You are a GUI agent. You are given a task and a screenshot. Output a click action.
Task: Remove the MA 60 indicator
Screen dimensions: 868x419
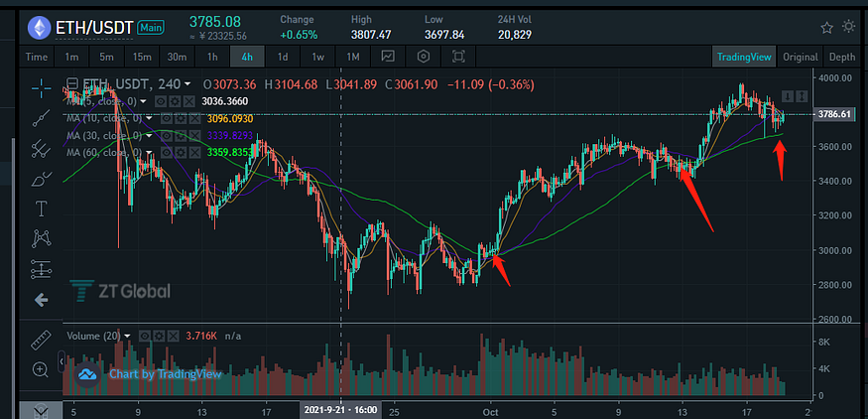[194, 153]
